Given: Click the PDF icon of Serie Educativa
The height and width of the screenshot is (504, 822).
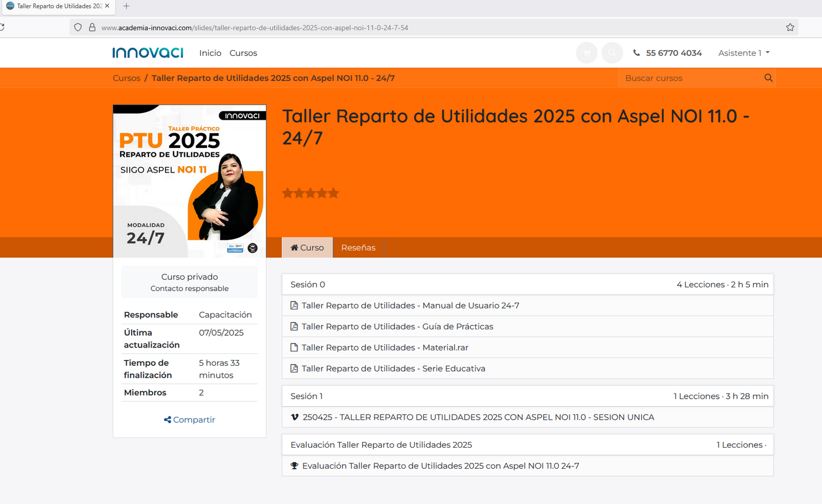Looking at the screenshot, I should [x=294, y=369].
